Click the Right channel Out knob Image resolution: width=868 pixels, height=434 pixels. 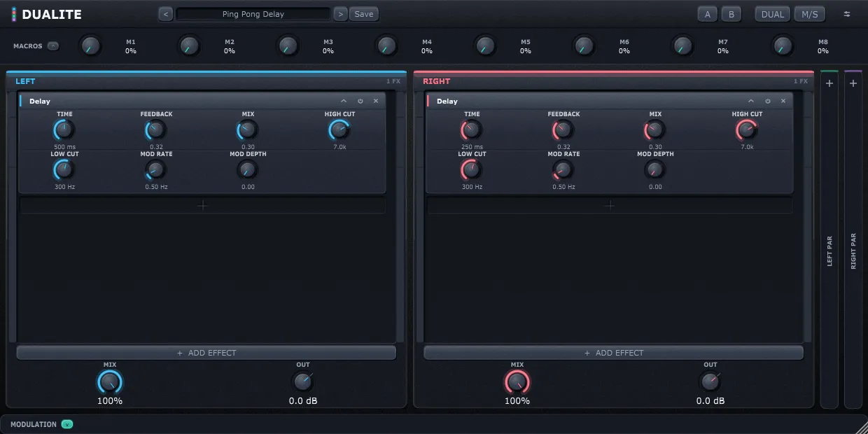pos(710,381)
